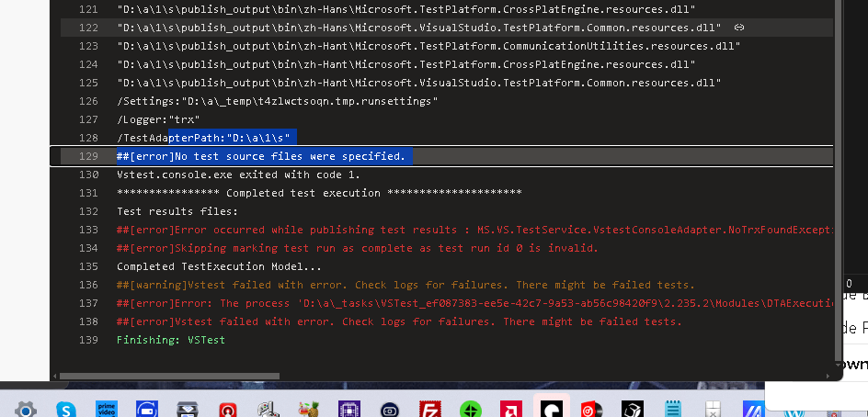Open the scanner-printer taskbar icon
Viewport: 868px width, 417px height.
point(187,410)
